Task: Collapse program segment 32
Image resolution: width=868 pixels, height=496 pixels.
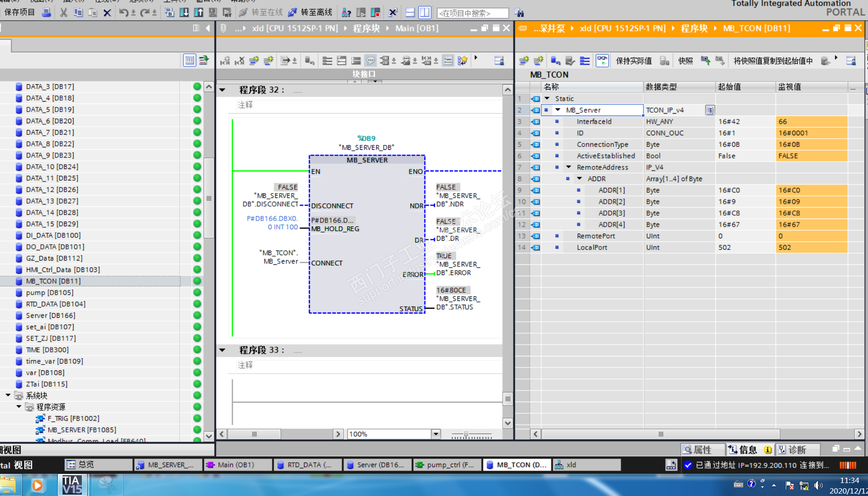Action: click(x=222, y=90)
